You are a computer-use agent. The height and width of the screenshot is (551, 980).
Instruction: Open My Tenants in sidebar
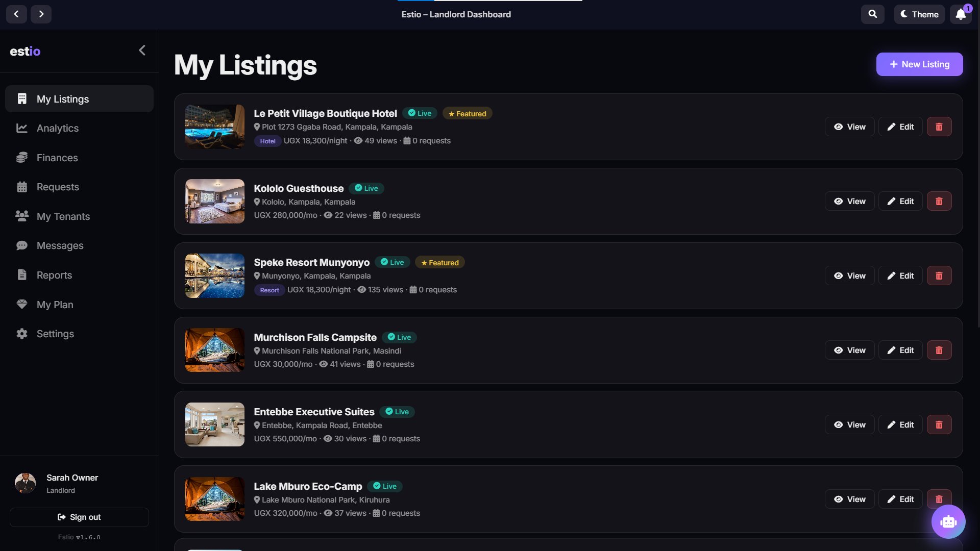click(79, 216)
